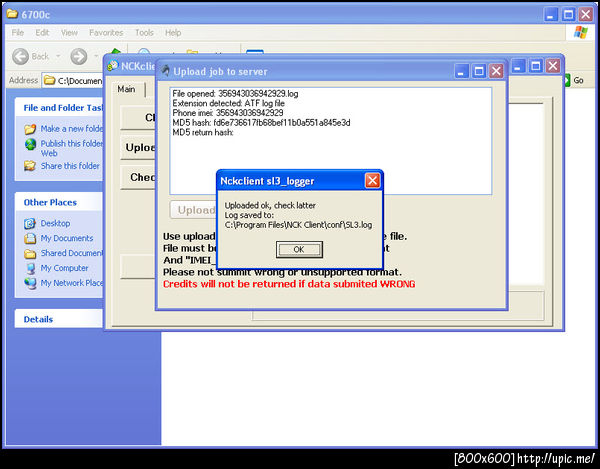The image size is (600, 469).
Task: Open Desktop from Other Places
Action: (x=55, y=223)
